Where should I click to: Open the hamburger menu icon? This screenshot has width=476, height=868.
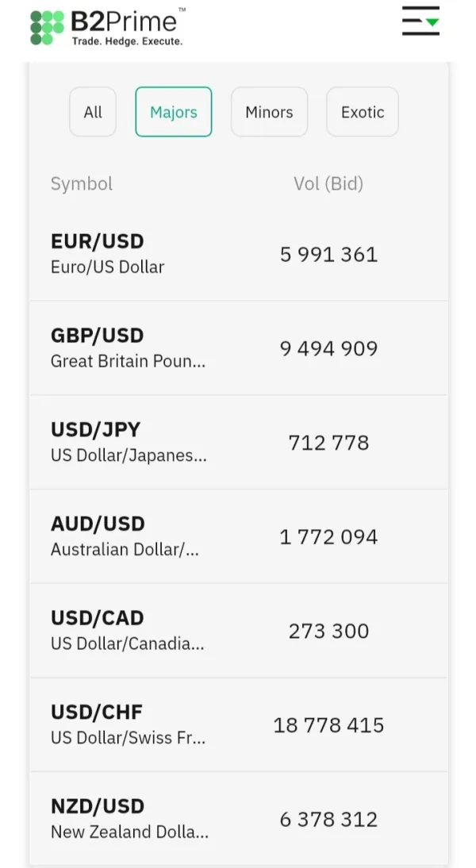coord(420,21)
